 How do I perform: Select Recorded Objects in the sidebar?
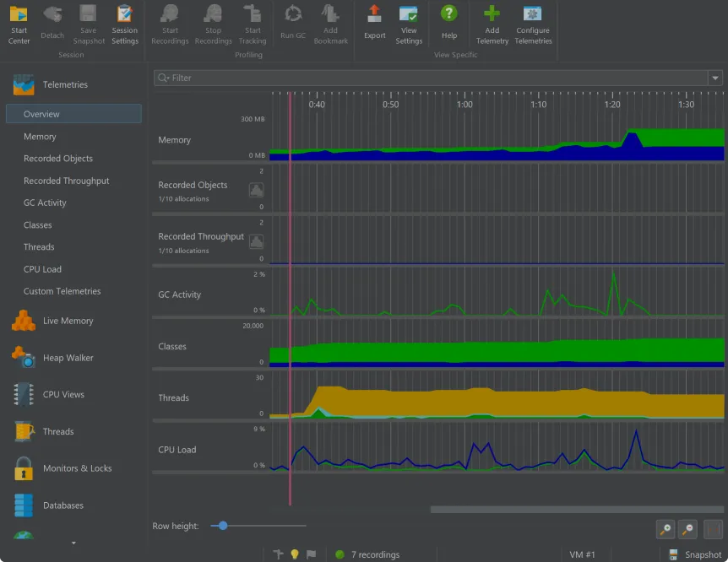pyautogui.click(x=58, y=159)
